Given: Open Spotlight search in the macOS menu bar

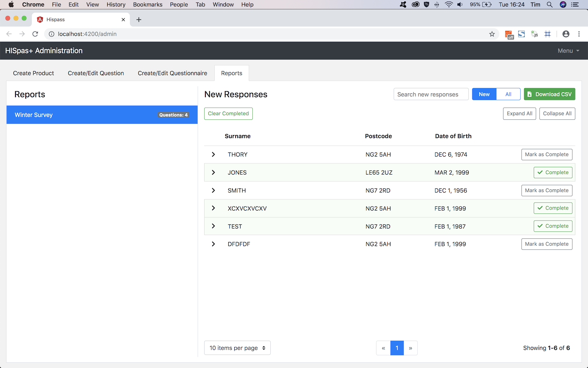Looking at the screenshot, I should (x=550, y=4).
